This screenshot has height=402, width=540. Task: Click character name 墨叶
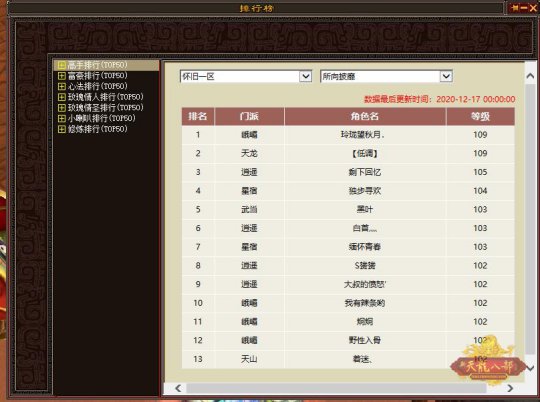tap(365, 209)
